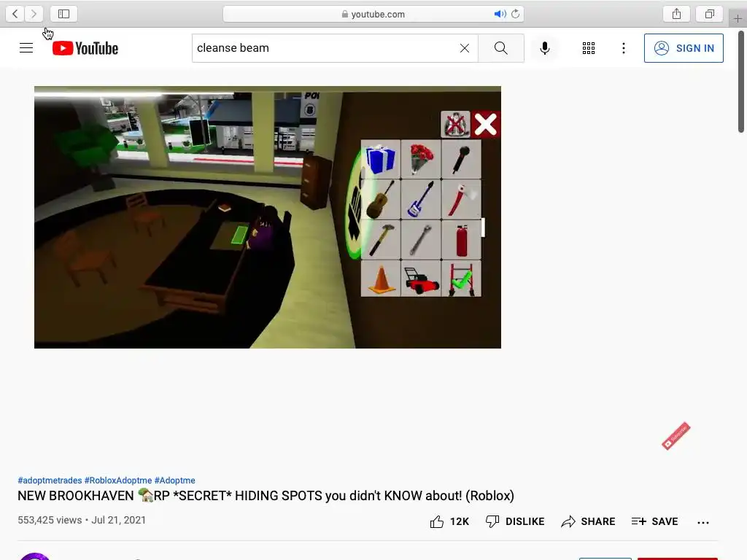Reload the page from the address bar
The height and width of the screenshot is (560, 747).
[516, 14]
